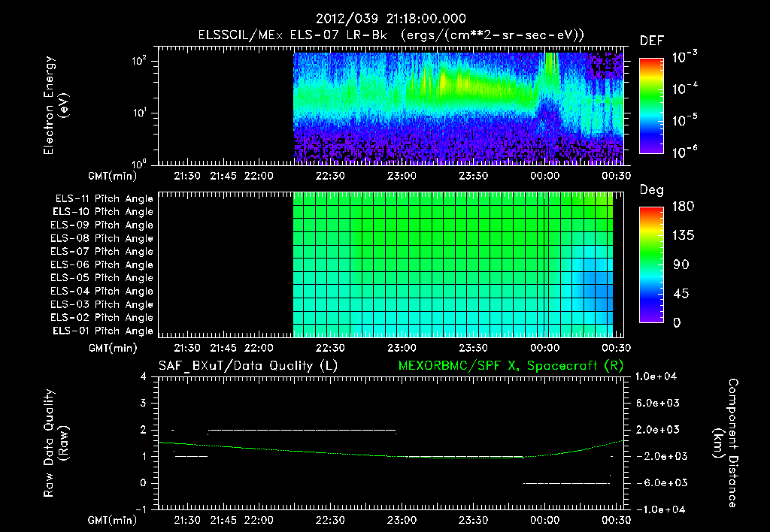Select the Raw Data Quality (Raw) axis label
Viewport: 770px width, 532px height.
point(56,443)
